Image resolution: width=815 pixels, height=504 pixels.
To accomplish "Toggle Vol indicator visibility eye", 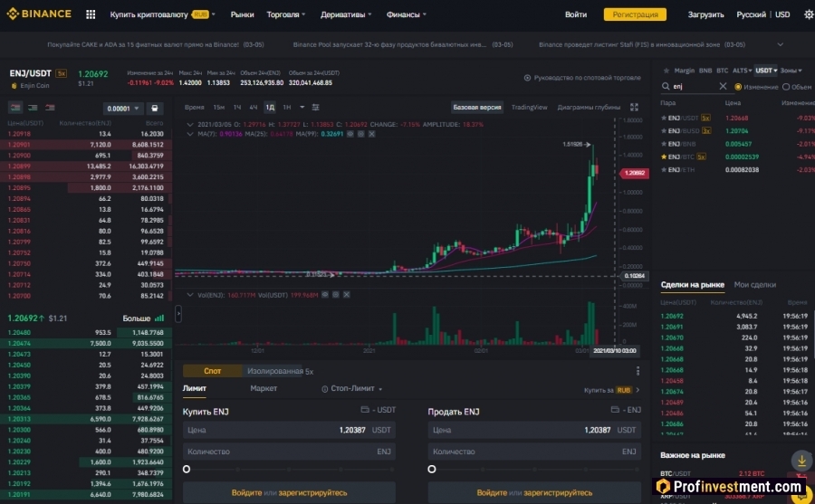I will pos(325,295).
